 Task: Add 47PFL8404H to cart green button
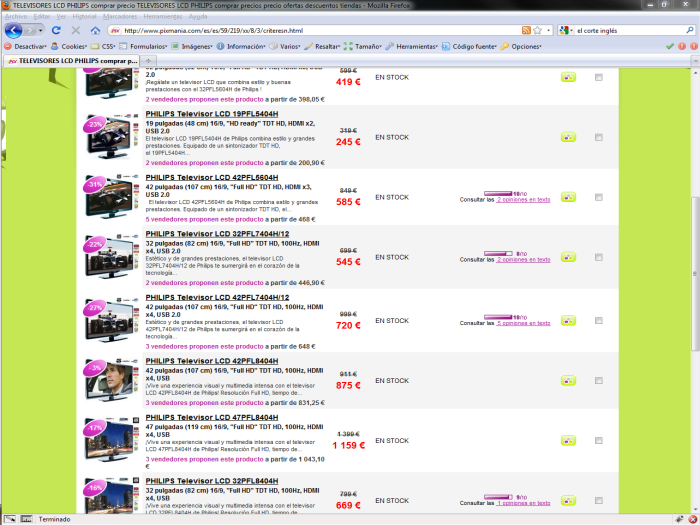[x=568, y=441]
